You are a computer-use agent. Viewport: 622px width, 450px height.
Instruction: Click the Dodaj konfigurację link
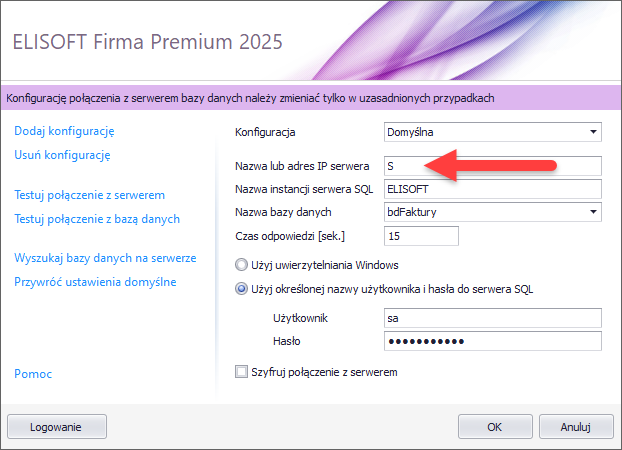pos(65,131)
